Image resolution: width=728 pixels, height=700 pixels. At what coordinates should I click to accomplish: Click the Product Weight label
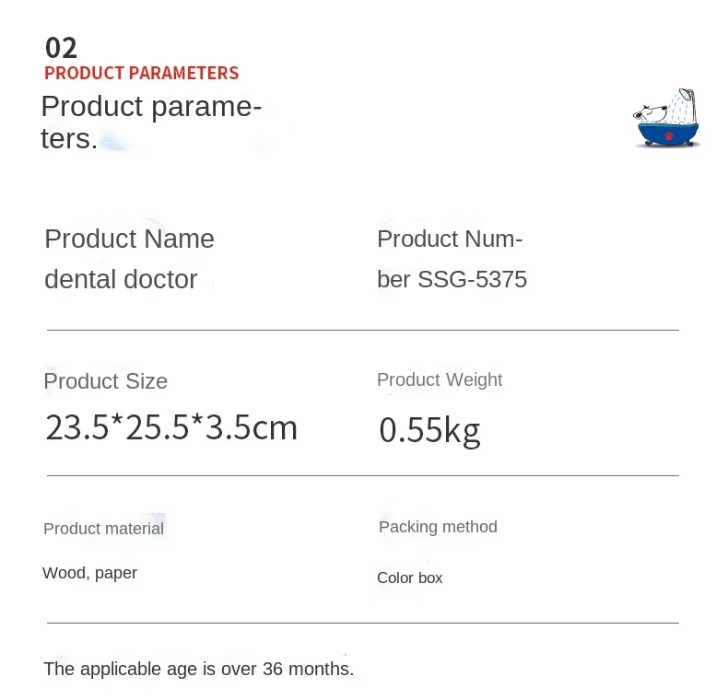point(440,379)
